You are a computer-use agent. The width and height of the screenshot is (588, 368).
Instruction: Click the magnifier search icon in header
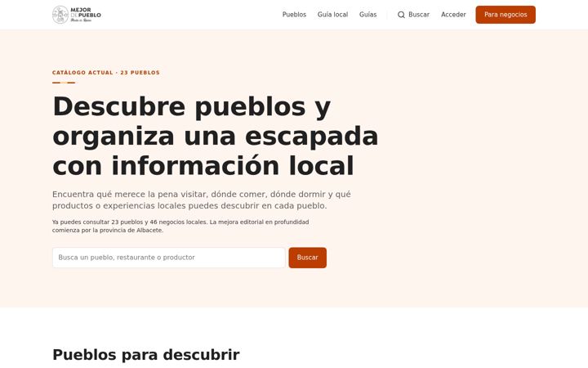click(401, 15)
